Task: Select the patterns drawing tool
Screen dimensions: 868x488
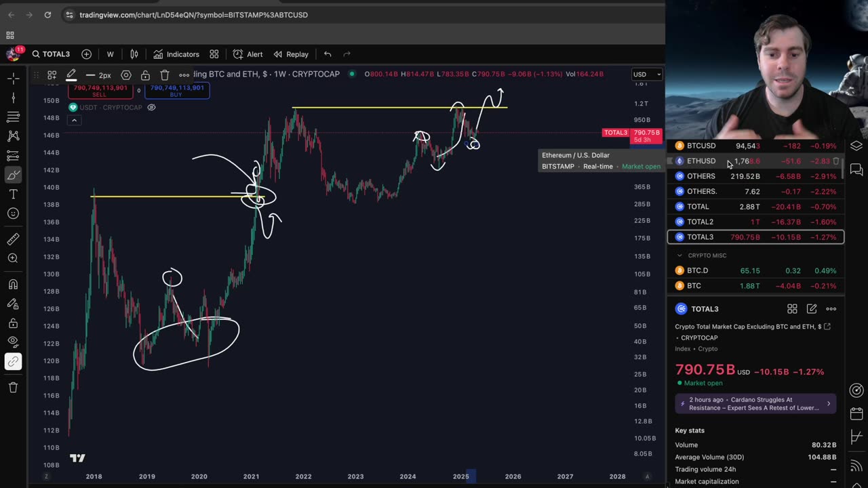Action: [13, 136]
